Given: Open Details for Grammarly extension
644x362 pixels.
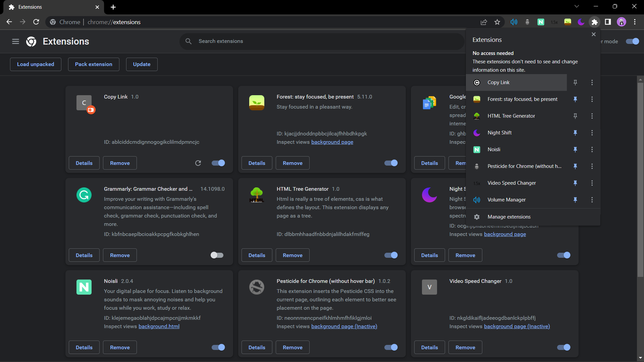Looking at the screenshot, I should click(x=84, y=255).
